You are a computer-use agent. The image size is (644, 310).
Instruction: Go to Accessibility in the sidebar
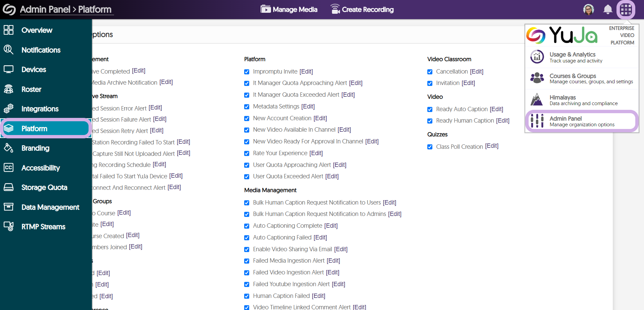pos(41,168)
